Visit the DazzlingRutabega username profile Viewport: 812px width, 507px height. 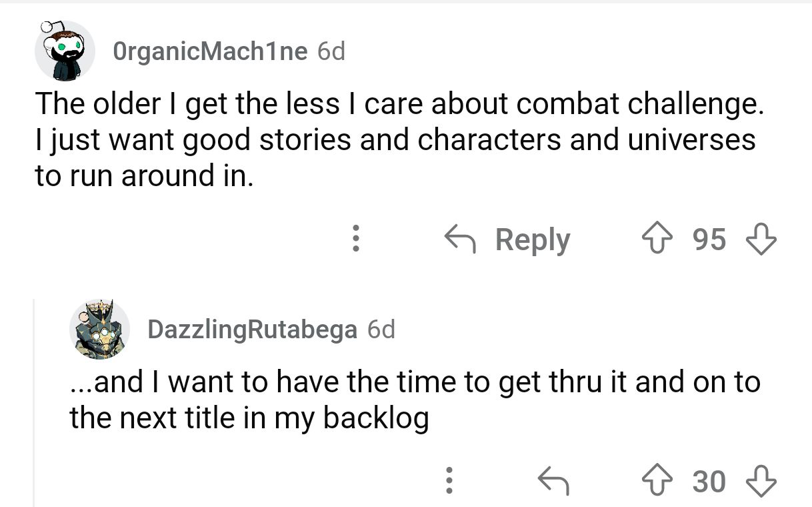[x=252, y=329]
